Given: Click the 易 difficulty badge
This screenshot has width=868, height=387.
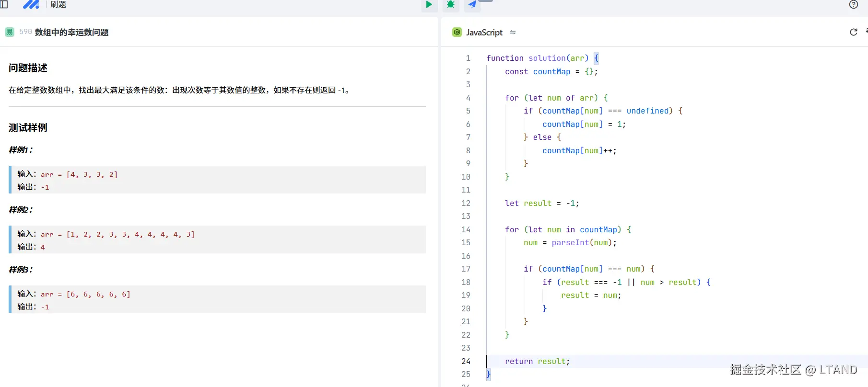Looking at the screenshot, I should (10, 32).
